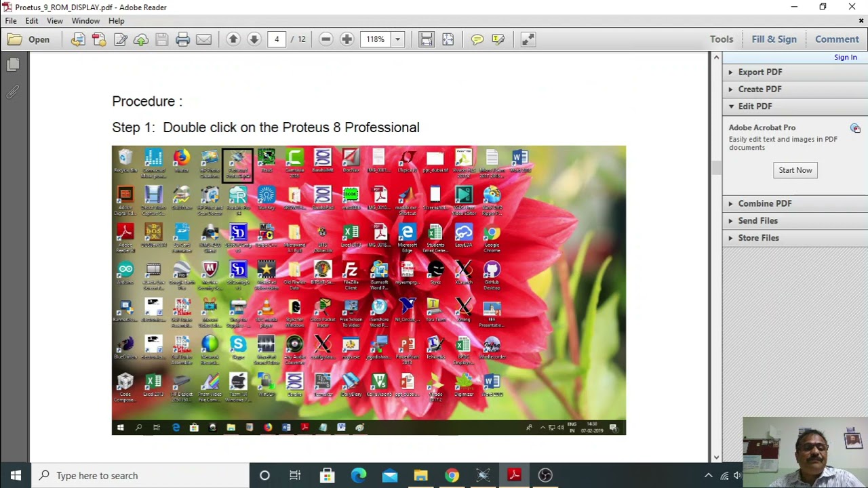868x488 pixels.
Task: Zoom in with the plus icon
Action: pos(347,39)
